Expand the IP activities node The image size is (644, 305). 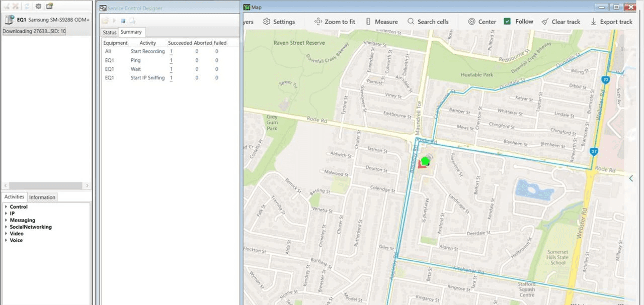[x=6, y=214]
